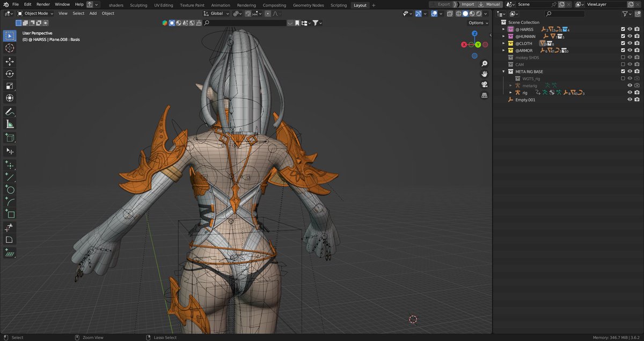
Task: Switch to the UV Editing workspace tab
Action: (x=164, y=5)
